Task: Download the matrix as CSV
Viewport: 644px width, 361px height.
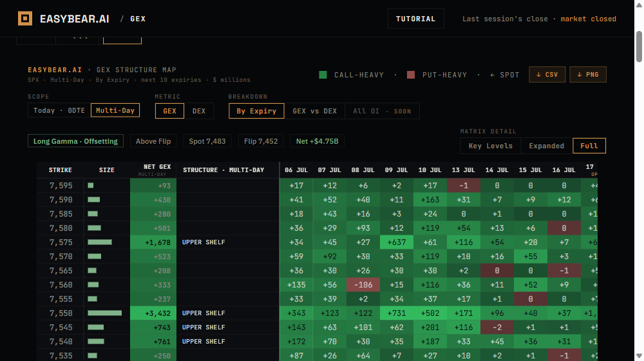Action: click(x=547, y=74)
